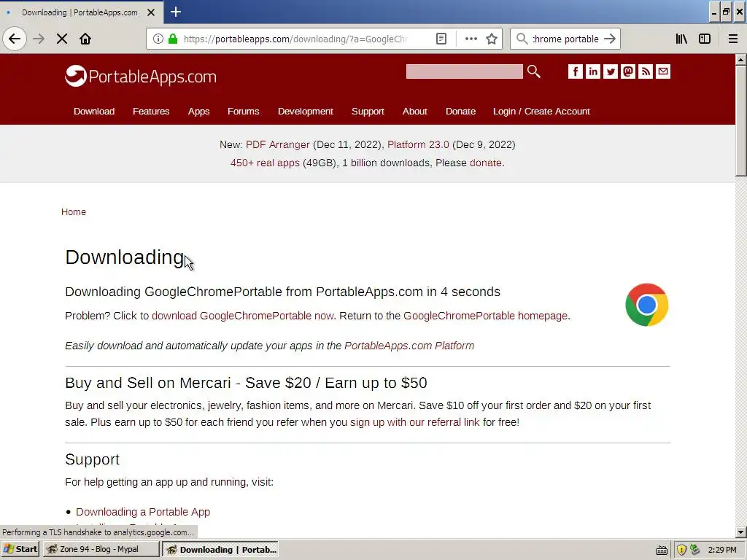The image size is (747, 560).
Task: Open PortableApps LinkedIn icon
Action: click(x=592, y=71)
